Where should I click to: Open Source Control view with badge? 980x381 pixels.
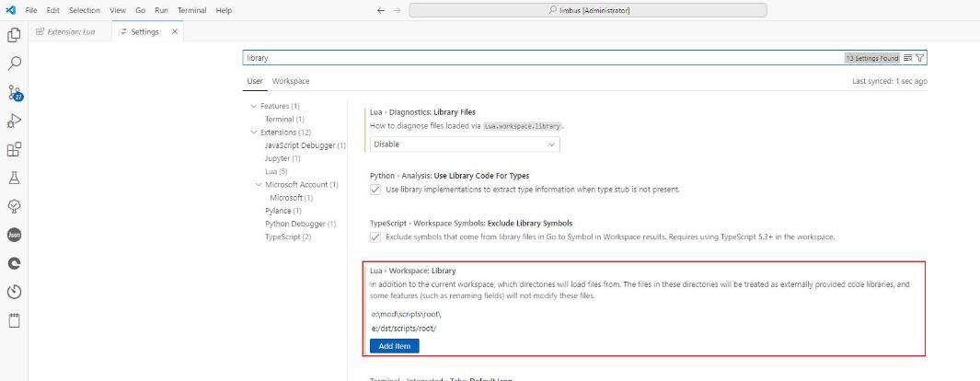[x=14, y=92]
